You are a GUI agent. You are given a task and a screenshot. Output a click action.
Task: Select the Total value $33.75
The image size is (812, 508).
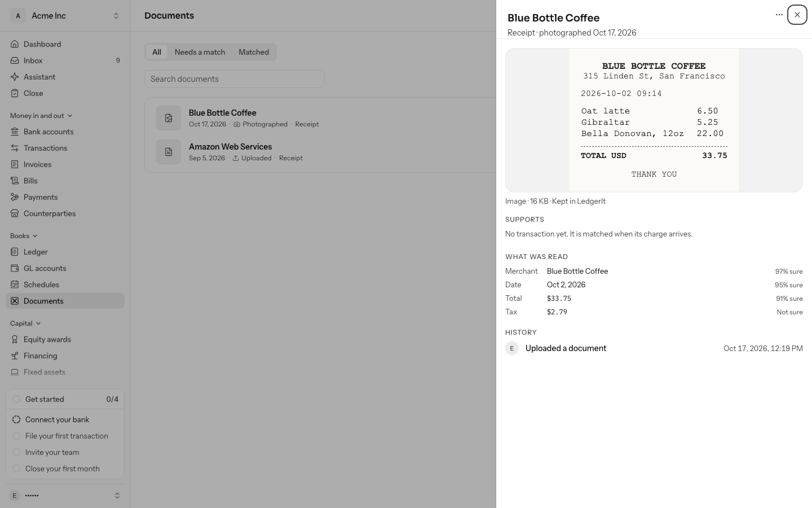[559, 299]
